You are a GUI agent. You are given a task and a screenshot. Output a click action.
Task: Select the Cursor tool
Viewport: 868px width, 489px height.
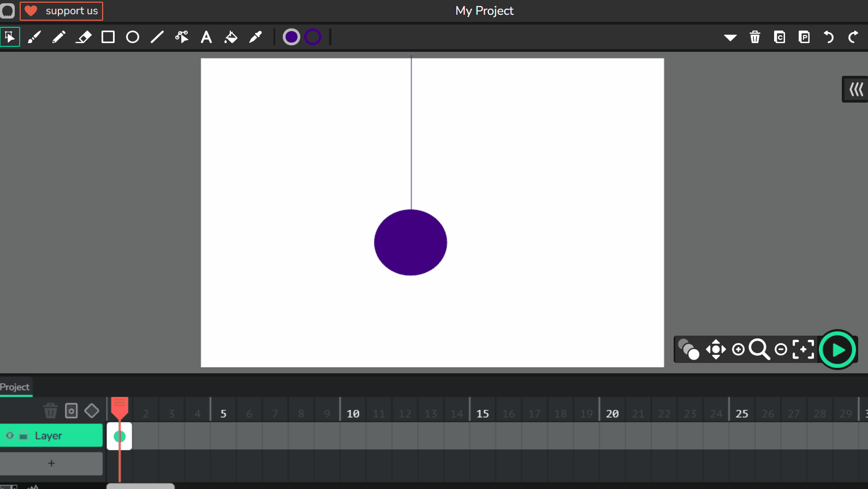pyautogui.click(x=10, y=37)
